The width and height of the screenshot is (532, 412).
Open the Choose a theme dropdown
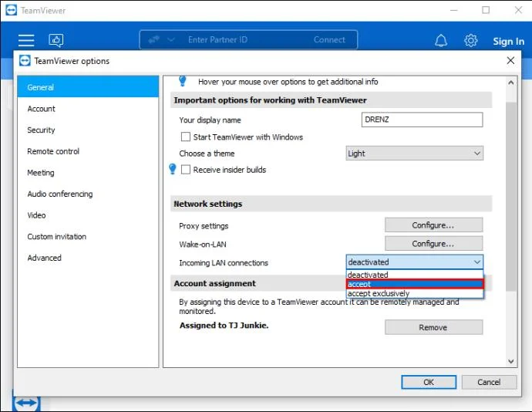pos(415,154)
